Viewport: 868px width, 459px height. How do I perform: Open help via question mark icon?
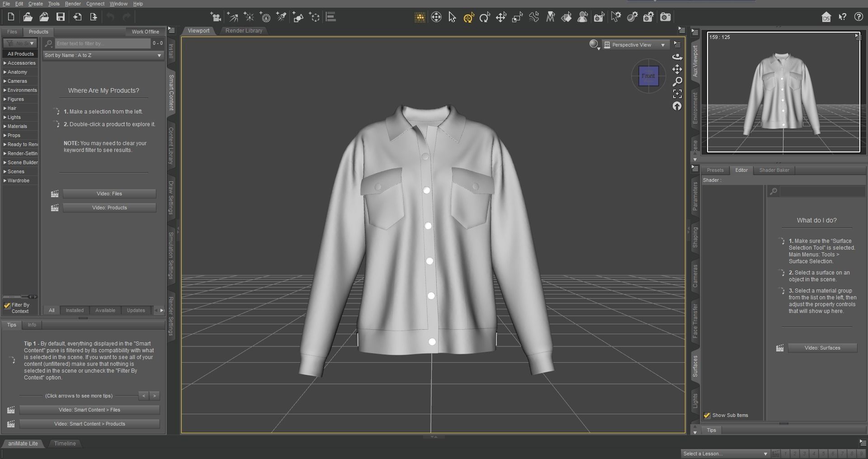tap(859, 17)
